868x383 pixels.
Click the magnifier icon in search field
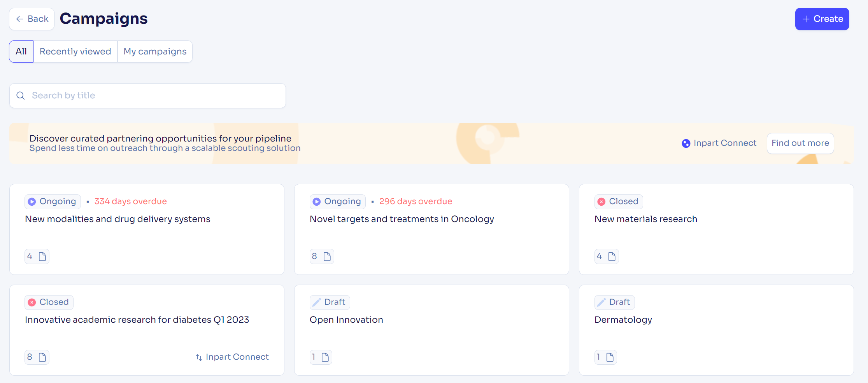click(21, 96)
